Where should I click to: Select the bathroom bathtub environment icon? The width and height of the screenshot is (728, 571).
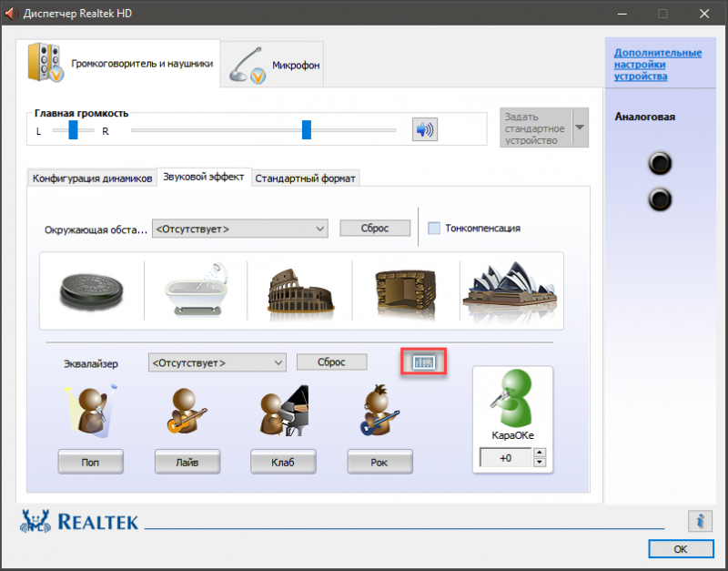(x=197, y=290)
